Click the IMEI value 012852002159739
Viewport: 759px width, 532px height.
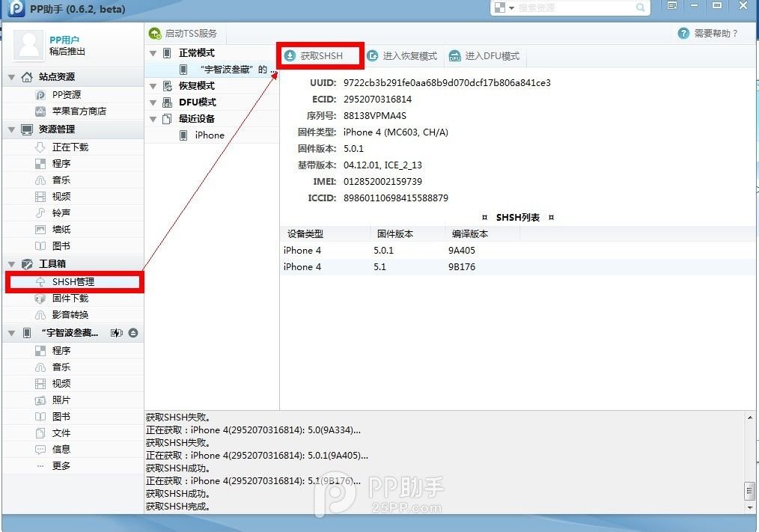(382, 182)
